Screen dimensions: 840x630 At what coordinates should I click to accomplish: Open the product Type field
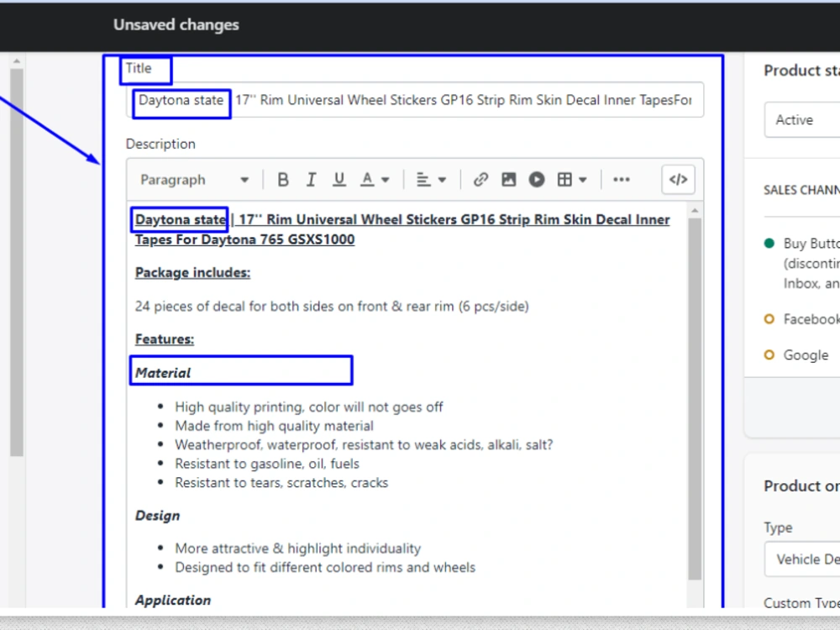(802, 559)
